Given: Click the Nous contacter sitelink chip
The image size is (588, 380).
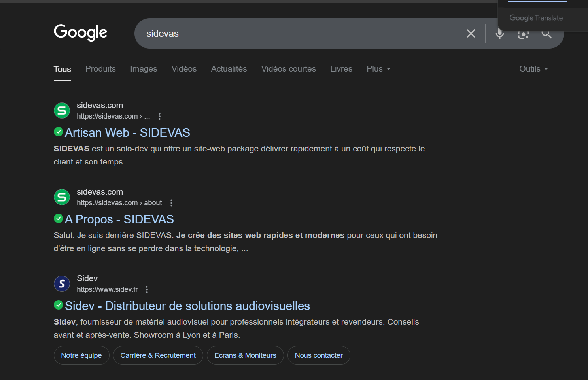Looking at the screenshot, I should (319, 355).
